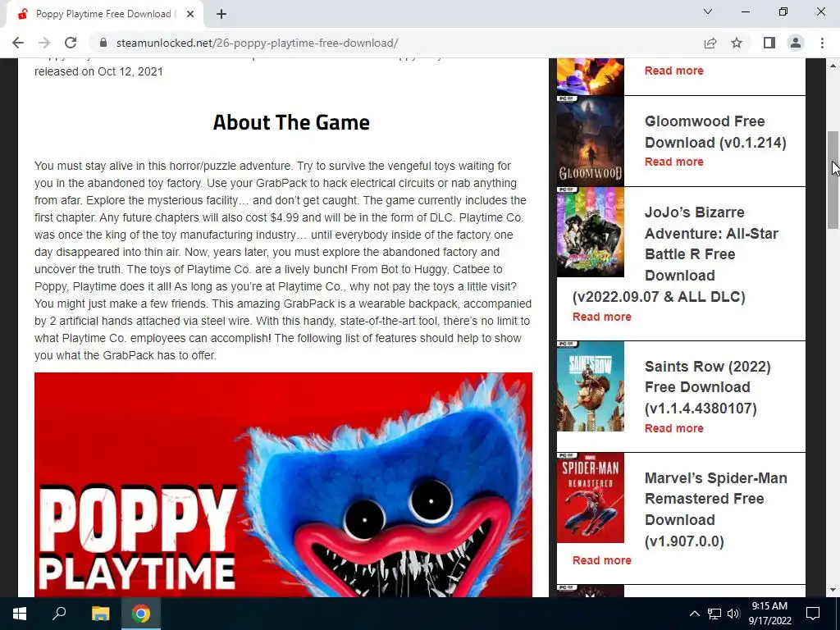Open the JoJo's Bizarre Adventure cover thumbnail
The image size is (840, 630).
click(x=591, y=232)
